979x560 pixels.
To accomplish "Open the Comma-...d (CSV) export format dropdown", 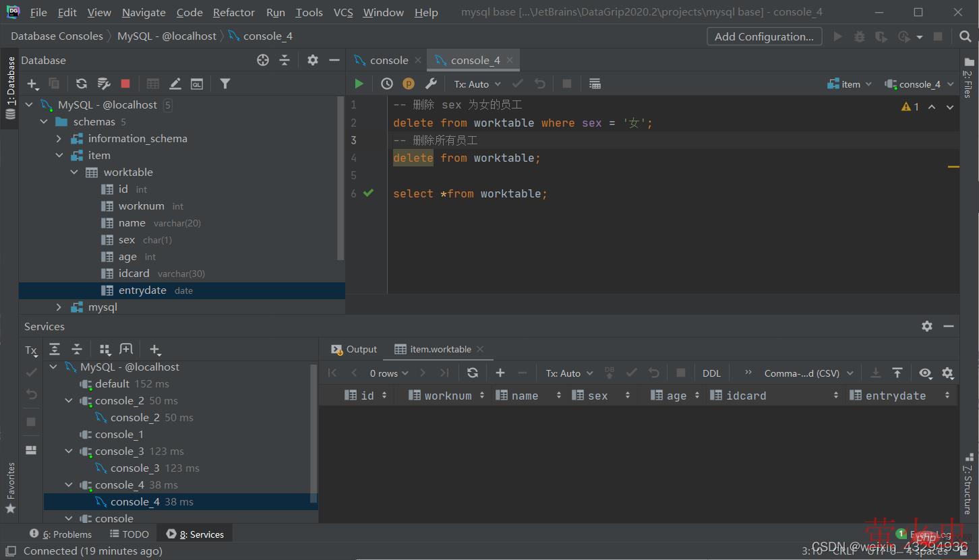I will [808, 373].
